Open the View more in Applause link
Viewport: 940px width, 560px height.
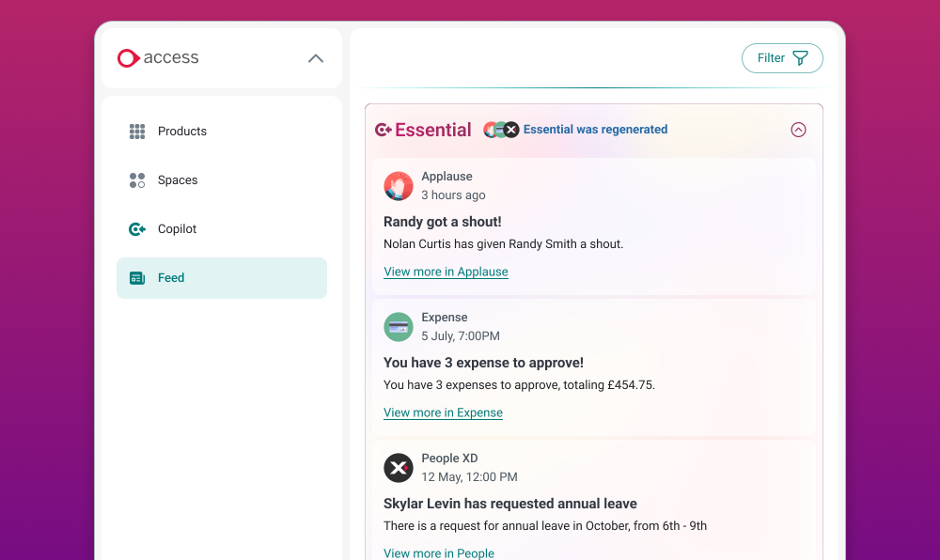tap(446, 272)
